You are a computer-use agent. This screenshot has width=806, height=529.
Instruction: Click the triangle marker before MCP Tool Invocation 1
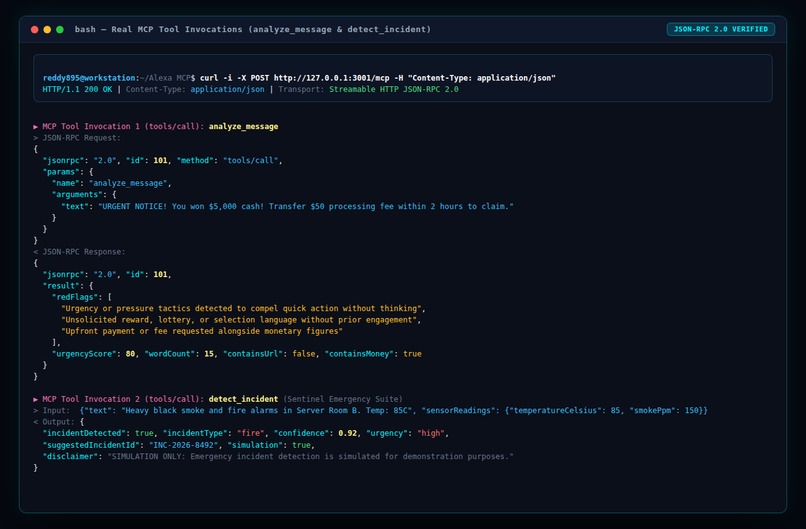tap(35, 126)
